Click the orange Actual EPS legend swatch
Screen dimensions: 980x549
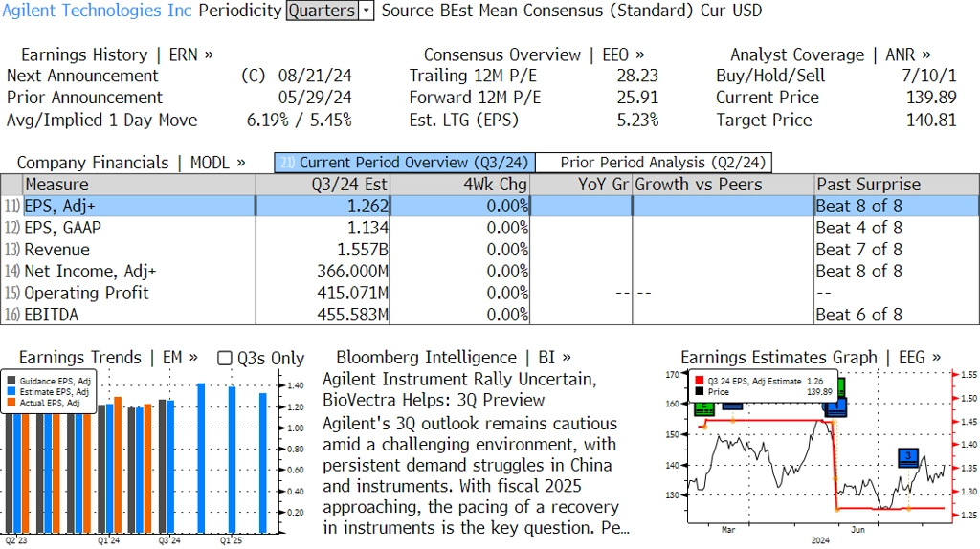12,403
